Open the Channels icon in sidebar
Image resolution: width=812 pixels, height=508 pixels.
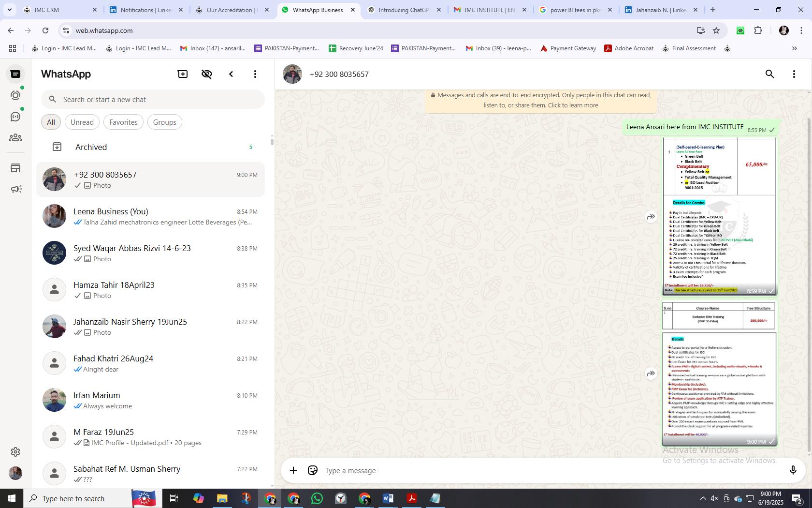tap(15, 117)
